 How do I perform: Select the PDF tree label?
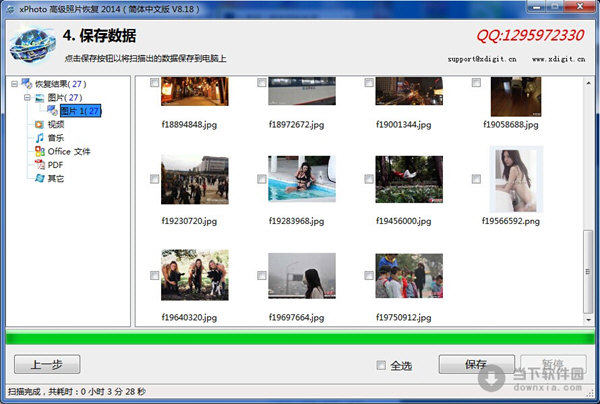coord(55,165)
